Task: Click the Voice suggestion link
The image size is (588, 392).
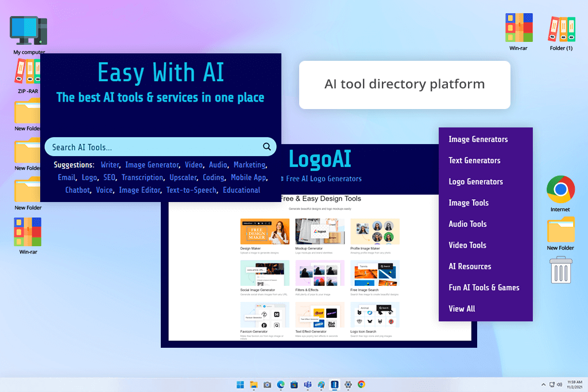Action: click(105, 190)
